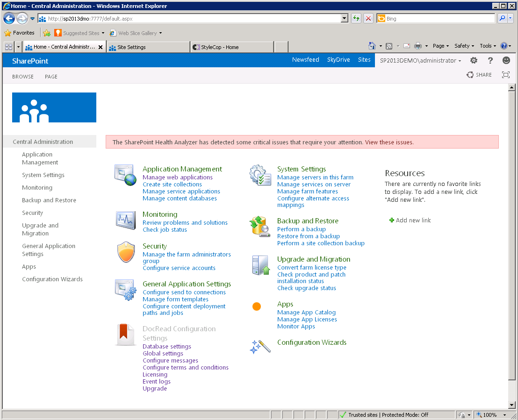Click the View these issues link
This screenshot has width=518, height=420.
pyautogui.click(x=389, y=142)
